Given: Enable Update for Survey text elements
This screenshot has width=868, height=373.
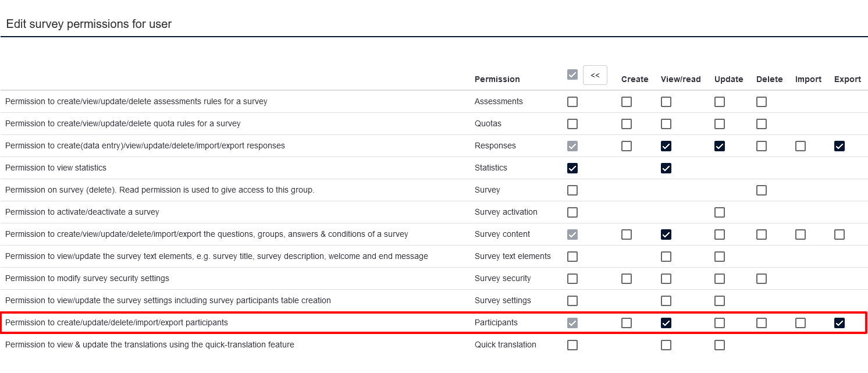Looking at the screenshot, I should [x=720, y=257].
